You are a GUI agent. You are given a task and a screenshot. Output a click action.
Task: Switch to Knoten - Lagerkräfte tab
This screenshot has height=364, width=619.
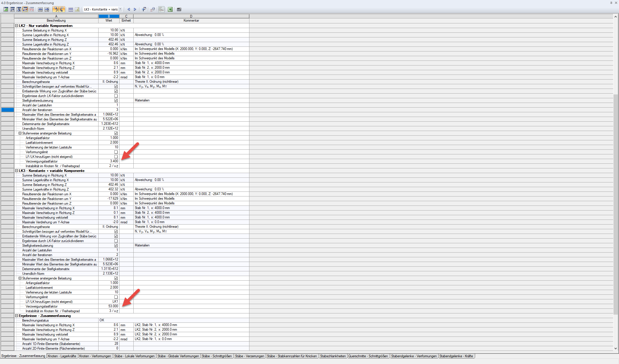coord(62,356)
